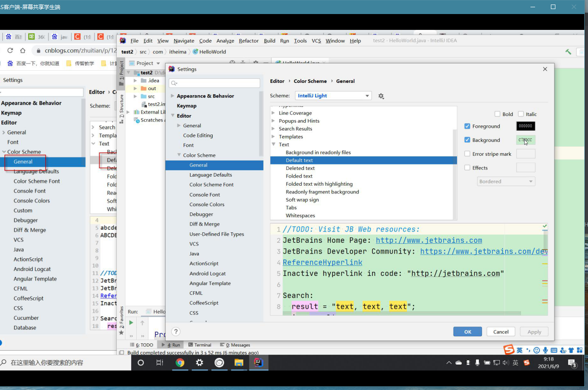Screen dimensions: 588x390
Task: Open the Scheme dropdown IntelliJ Light
Action: [x=334, y=96]
